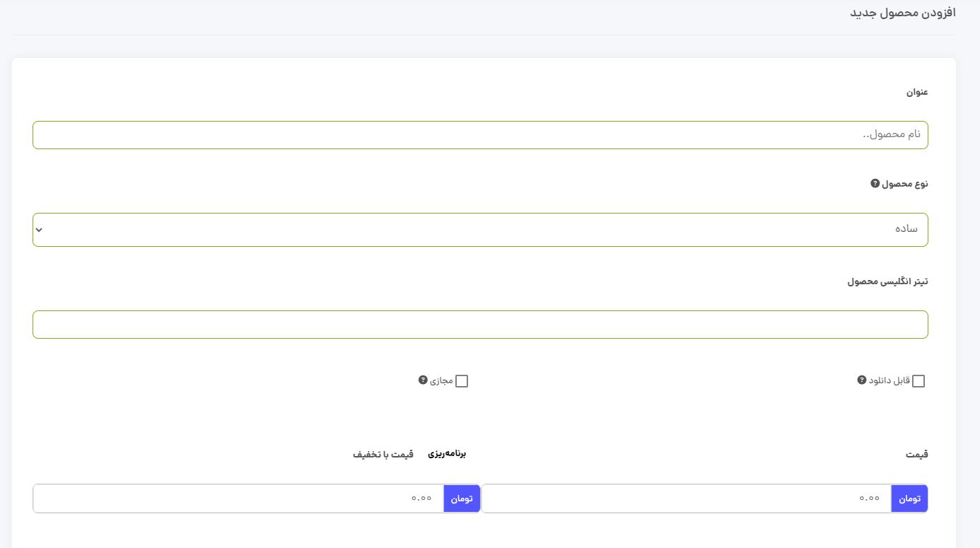
Task: Click the تومان badge on the discount field
Action: click(462, 499)
